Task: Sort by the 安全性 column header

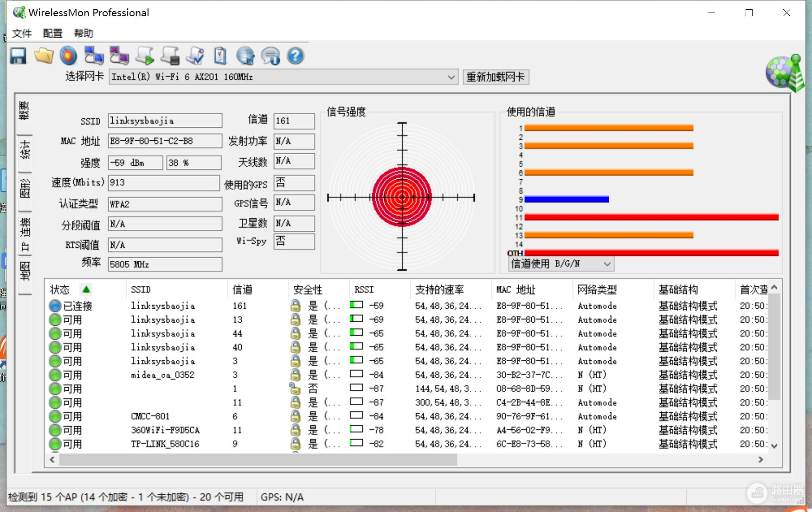Action: [x=319, y=290]
